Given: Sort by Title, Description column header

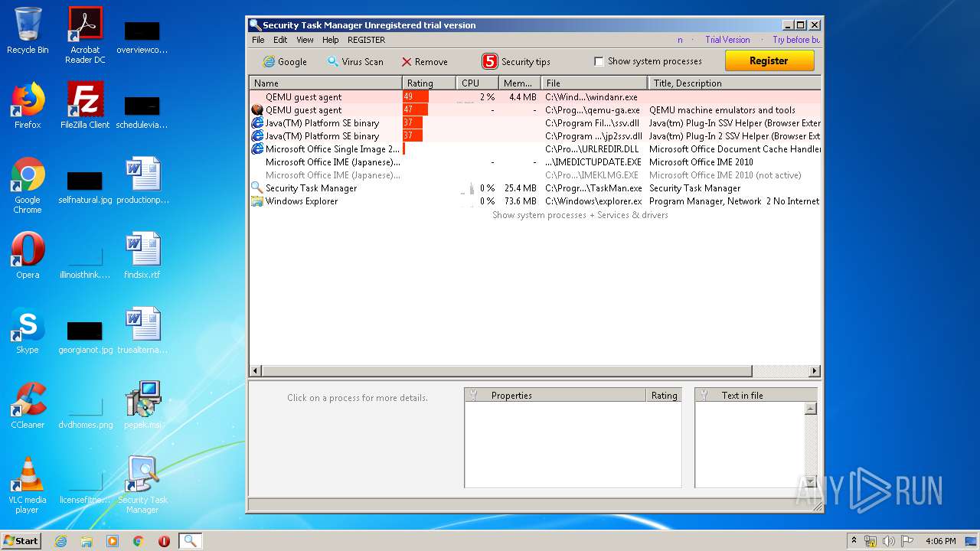Looking at the screenshot, I should (734, 83).
